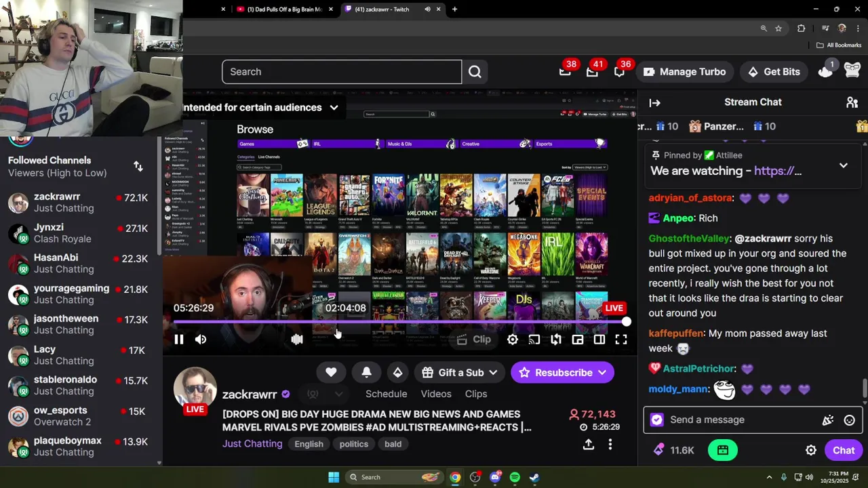Mute the zackrawrr Twitch tab audio icon
868x488 pixels.
(x=427, y=9)
